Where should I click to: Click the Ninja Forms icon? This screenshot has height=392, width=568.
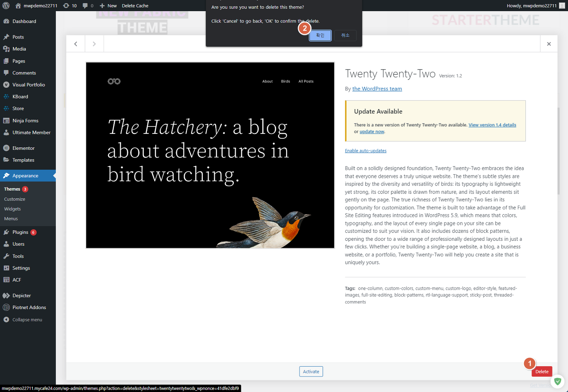(6, 121)
